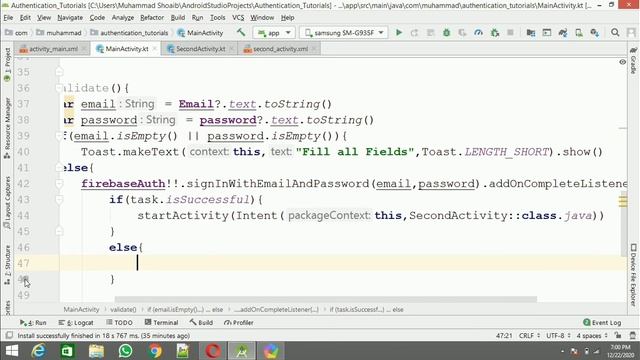This screenshot has height=360, width=640.
Task: Open the Project tool window sidebar
Action: click(7, 64)
